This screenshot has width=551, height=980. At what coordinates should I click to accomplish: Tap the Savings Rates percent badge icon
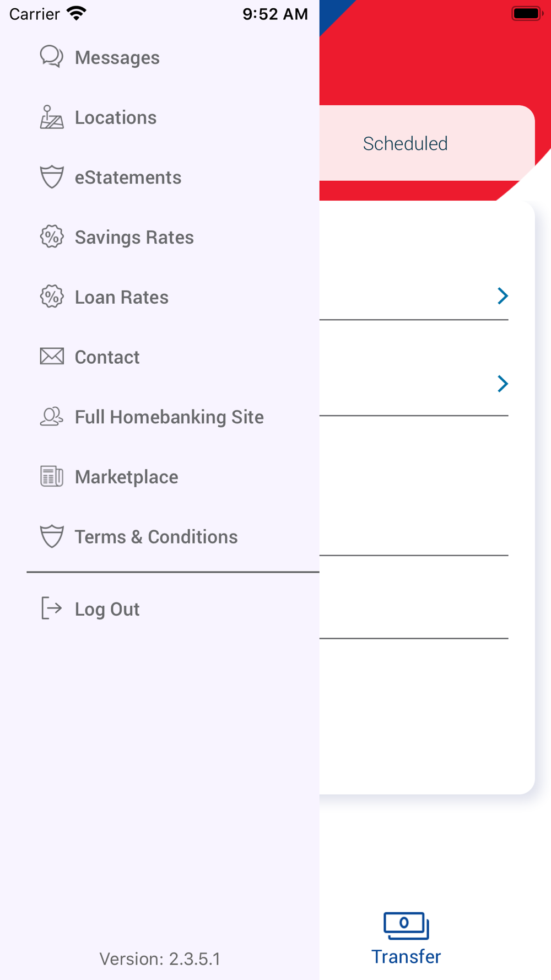point(52,237)
